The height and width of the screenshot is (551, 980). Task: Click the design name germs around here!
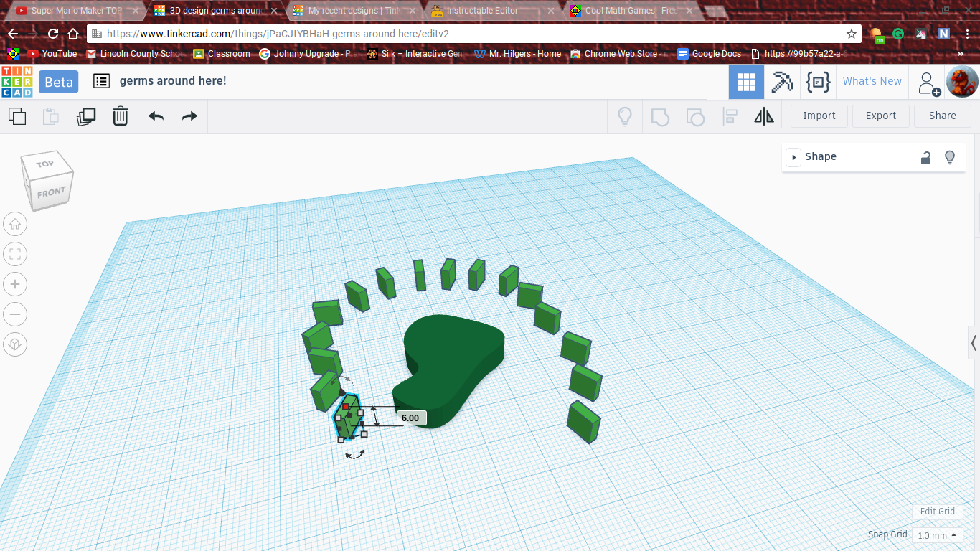click(173, 80)
